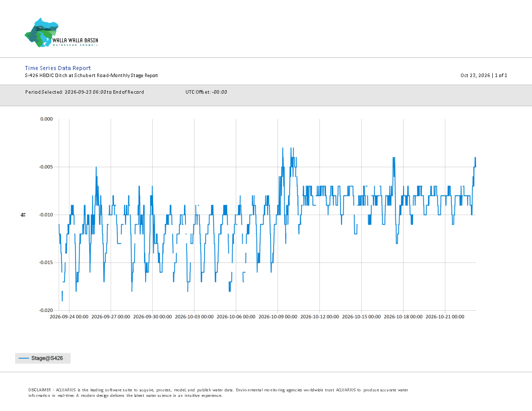
Task: Click the -0.020 y-axis label
Action: click(x=46, y=310)
